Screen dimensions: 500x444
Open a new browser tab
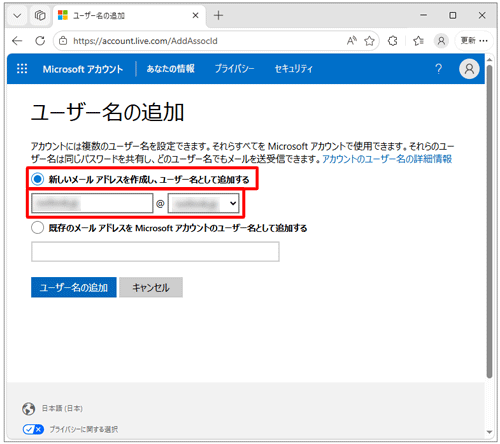tap(218, 15)
